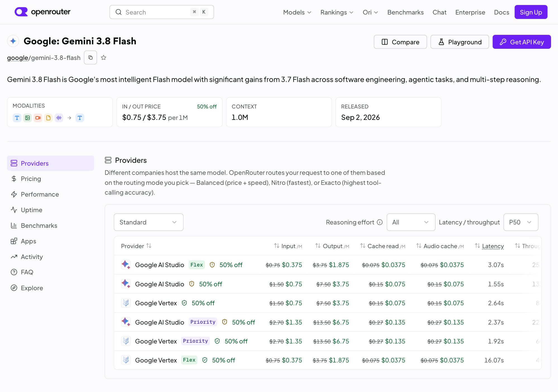Open the Standard routing mode dropdown
The image size is (558, 392).
pos(148,222)
